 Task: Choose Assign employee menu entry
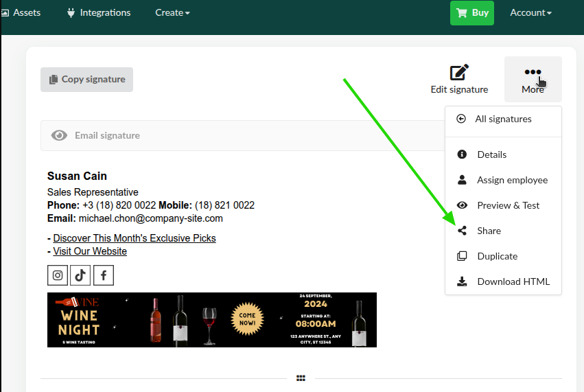[512, 180]
